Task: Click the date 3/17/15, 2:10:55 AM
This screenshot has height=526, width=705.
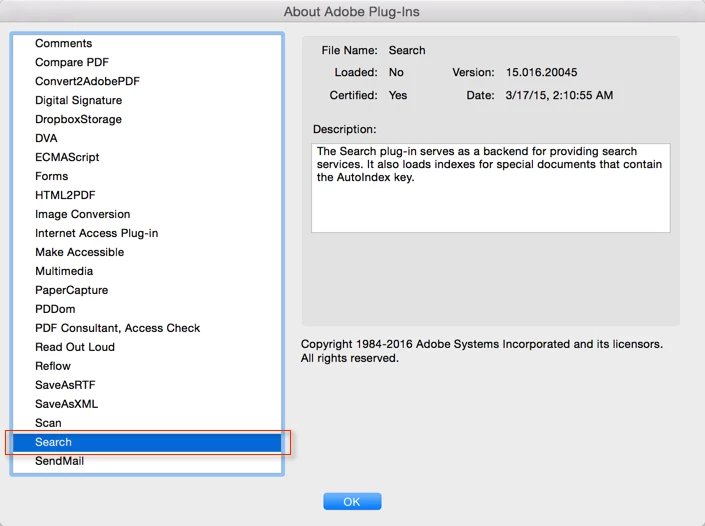Action: click(x=559, y=95)
